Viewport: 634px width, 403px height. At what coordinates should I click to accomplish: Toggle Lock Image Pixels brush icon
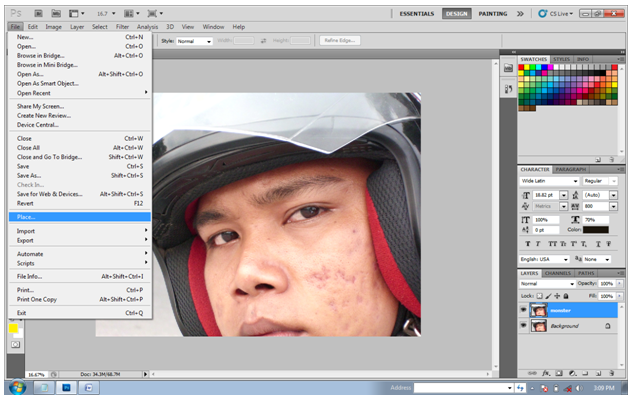pyautogui.click(x=548, y=296)
